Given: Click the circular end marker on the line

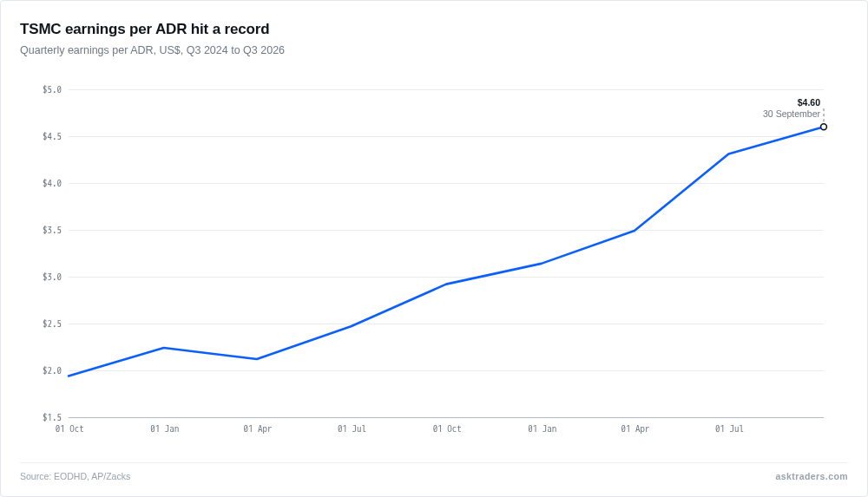Looking at the screenshot, I should 823,127.
